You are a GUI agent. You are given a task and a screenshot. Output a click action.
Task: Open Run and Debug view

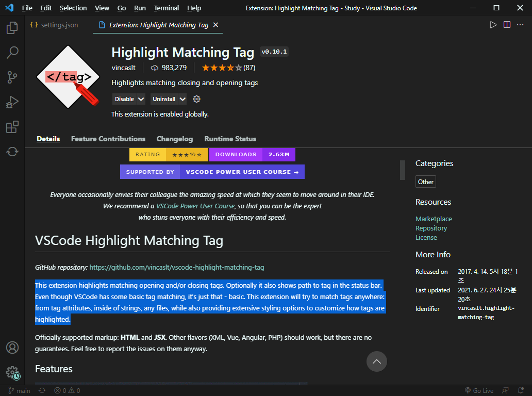12,102
